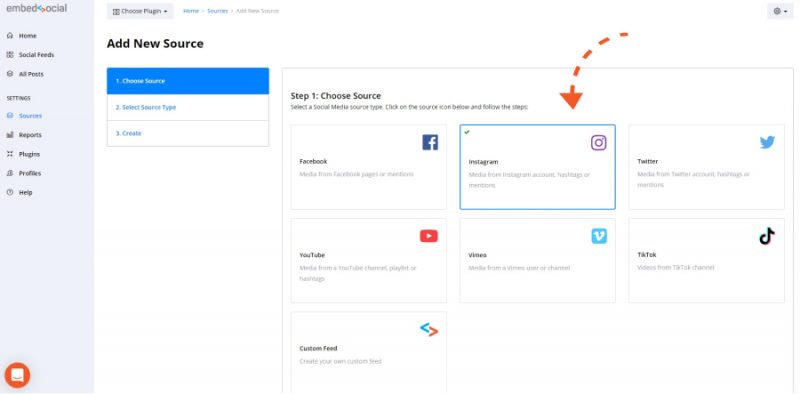Image resolution: width=800 pixels, height=394 pixels.
Task: Toggle the green checkmark on Instagram card
Action: 467,132
